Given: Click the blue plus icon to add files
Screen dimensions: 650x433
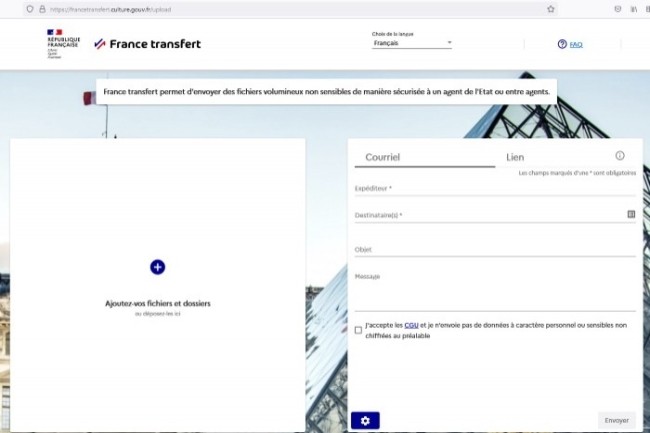Looking at the screenshot, I should 157,267.
